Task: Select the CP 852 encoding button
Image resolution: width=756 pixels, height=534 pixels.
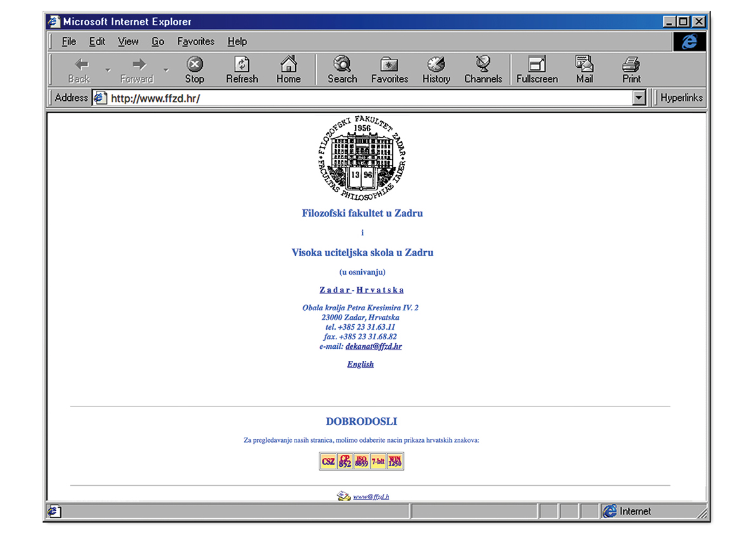Action: tap(345, 461)
